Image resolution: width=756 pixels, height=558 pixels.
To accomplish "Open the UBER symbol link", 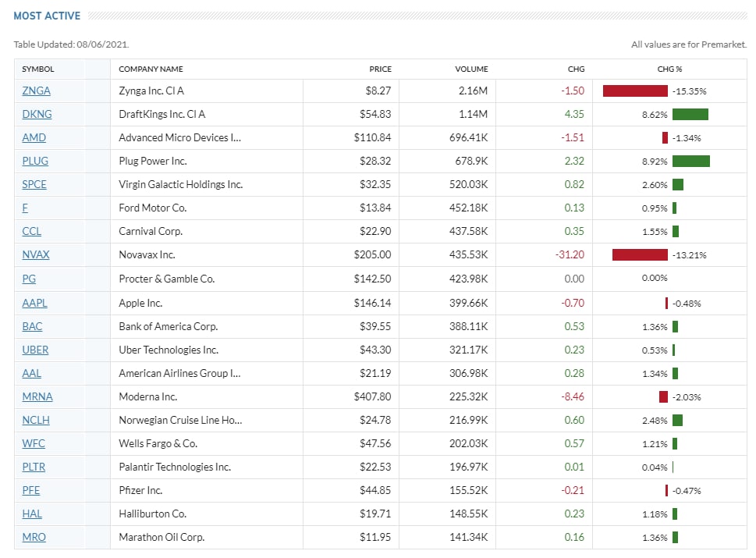I will tap(35, 350).
